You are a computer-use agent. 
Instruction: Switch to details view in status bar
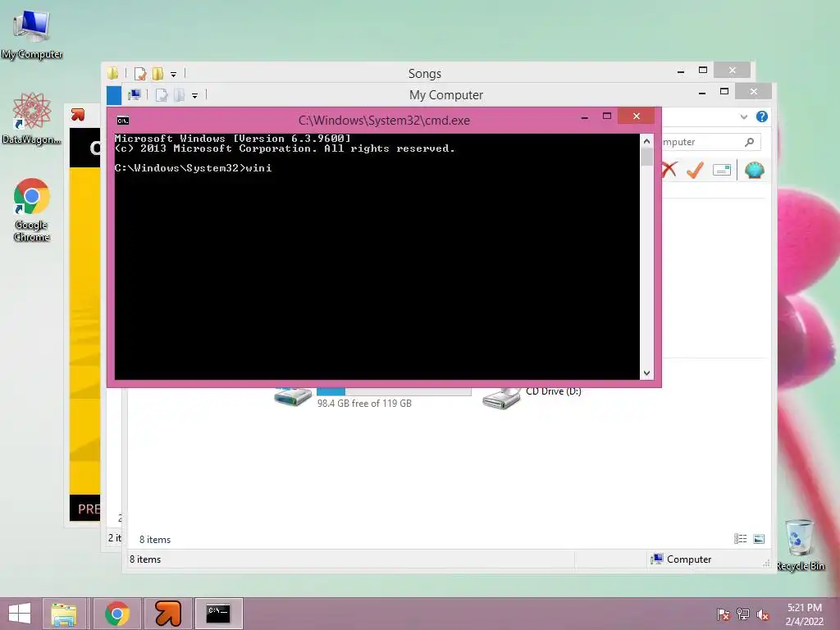(741, 539)
